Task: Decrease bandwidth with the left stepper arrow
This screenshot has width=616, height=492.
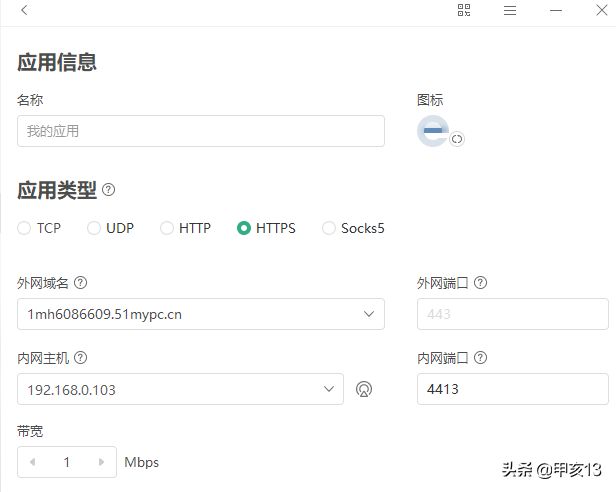Action: pos(33,462)
